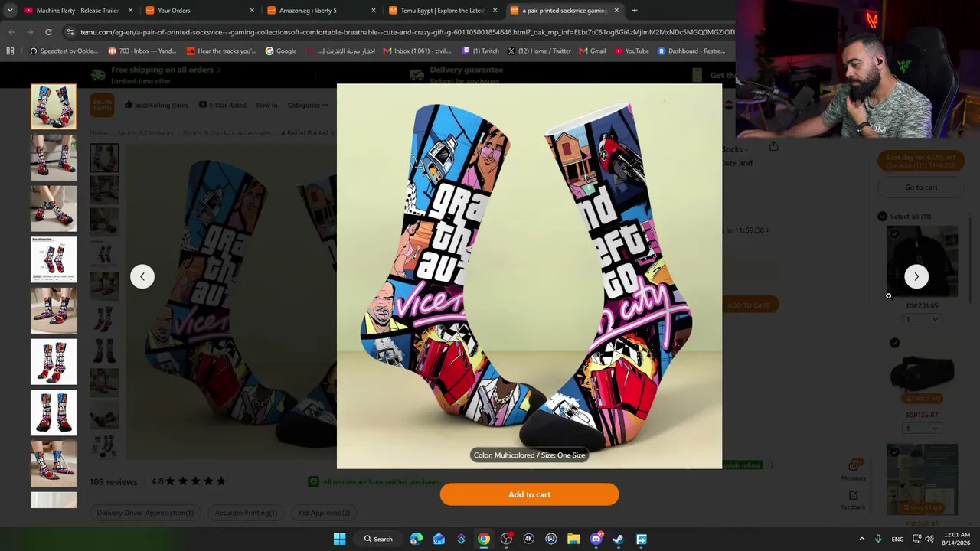The image size is (980, 551).
Task: Go to the previous product image
Action: pyautogui.click(x=142, y=276)
